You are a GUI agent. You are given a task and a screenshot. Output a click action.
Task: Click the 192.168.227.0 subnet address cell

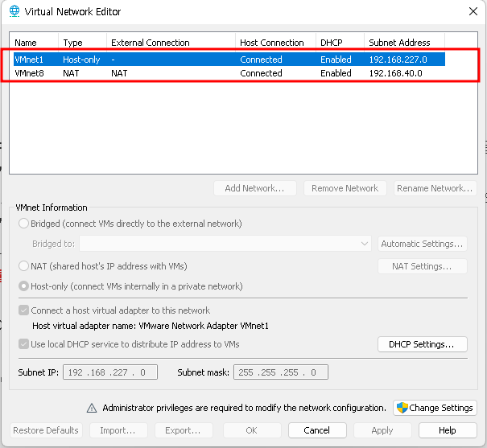398,60
